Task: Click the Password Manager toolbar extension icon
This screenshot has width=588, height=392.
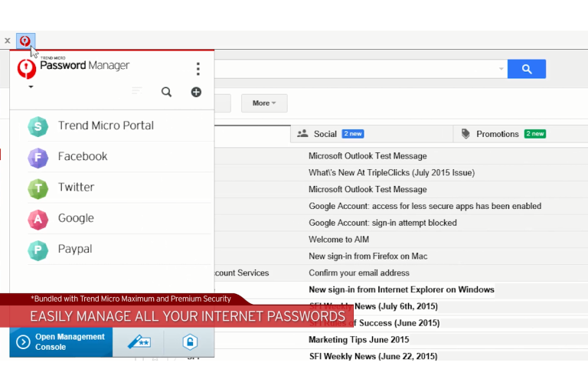Action: click(x=25, y=41)
